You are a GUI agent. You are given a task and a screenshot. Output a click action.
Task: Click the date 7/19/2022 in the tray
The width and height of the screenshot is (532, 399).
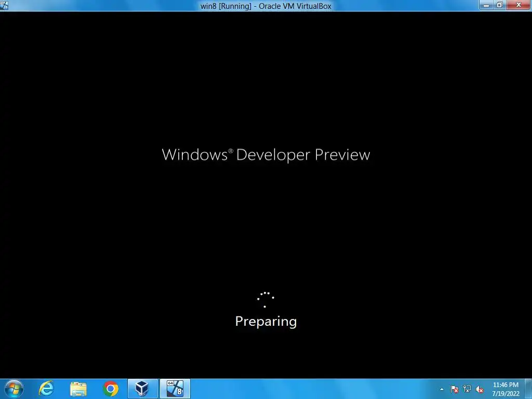[x=506, y=394]
